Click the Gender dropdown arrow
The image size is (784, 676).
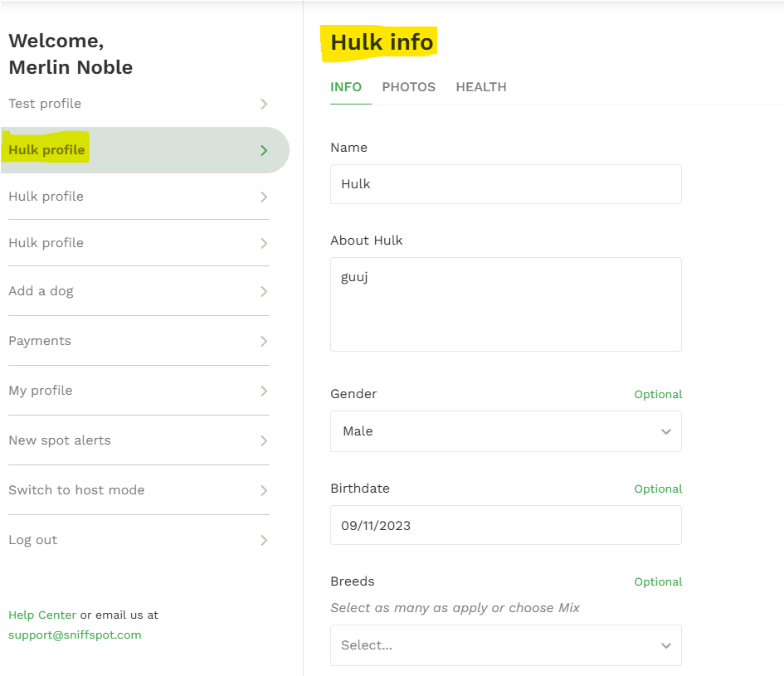666,431
